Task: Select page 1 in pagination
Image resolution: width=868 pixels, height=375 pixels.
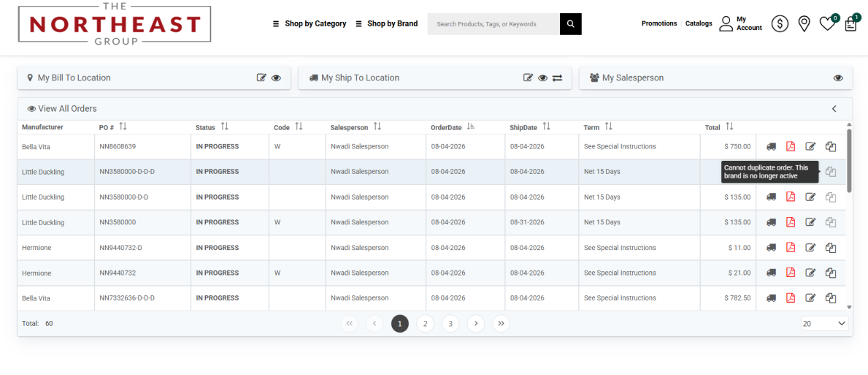Action: pyautogui.click(x=399, y=324)
